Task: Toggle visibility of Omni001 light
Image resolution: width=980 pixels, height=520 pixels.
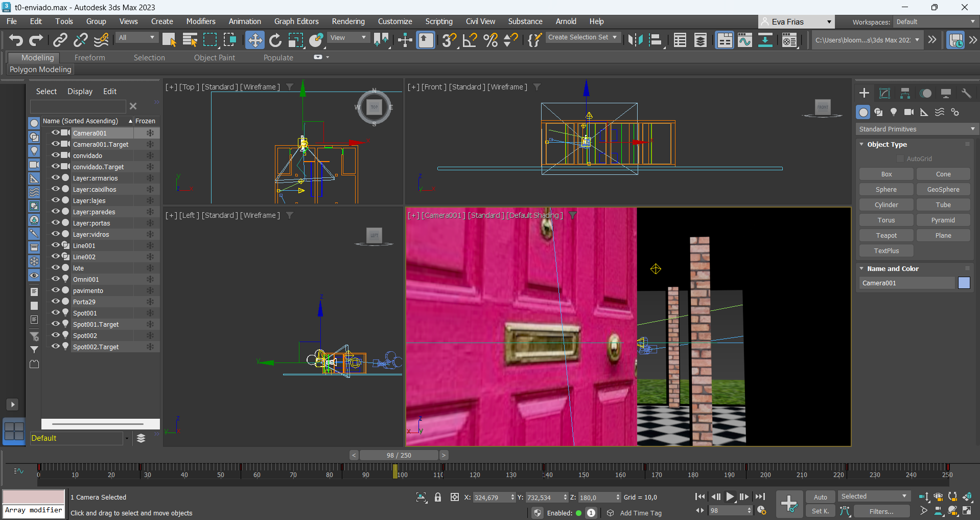Action: 55,279
